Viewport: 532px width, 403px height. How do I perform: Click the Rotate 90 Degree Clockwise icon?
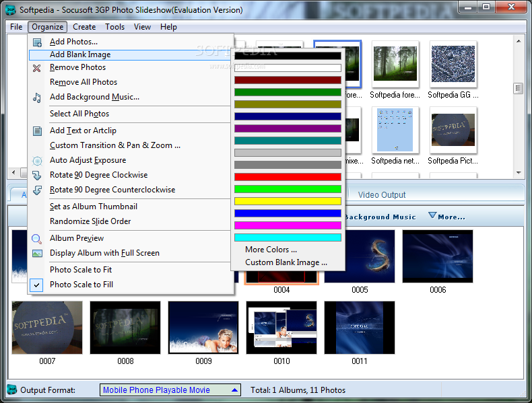tap(36, 175)
